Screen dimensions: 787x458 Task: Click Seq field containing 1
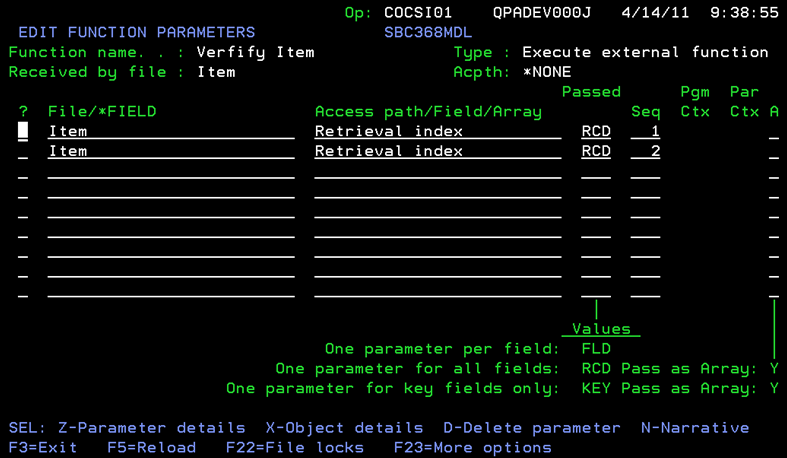645,131
